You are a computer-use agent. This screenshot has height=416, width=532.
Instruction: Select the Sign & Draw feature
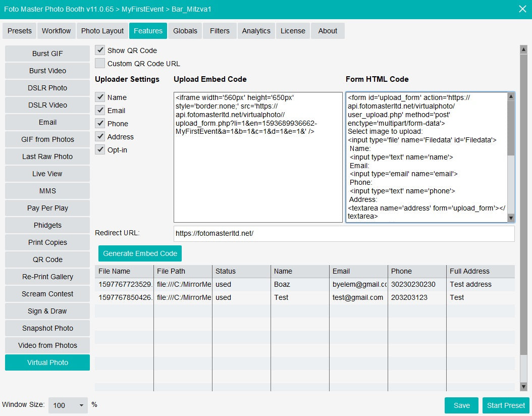tap(47, 311)
